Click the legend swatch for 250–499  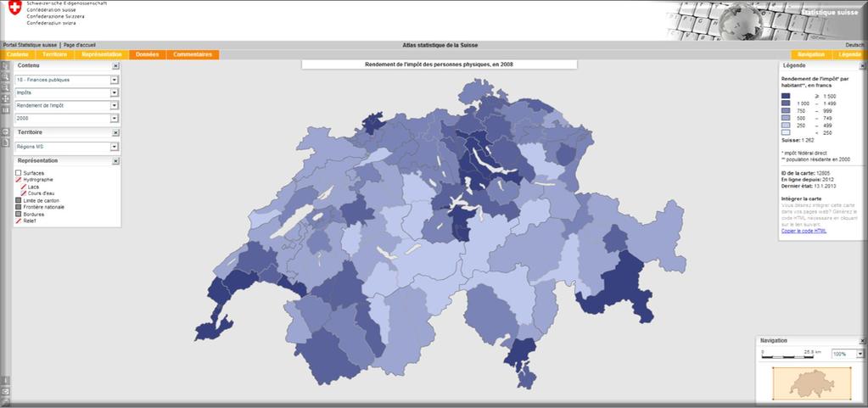(786, 125)
